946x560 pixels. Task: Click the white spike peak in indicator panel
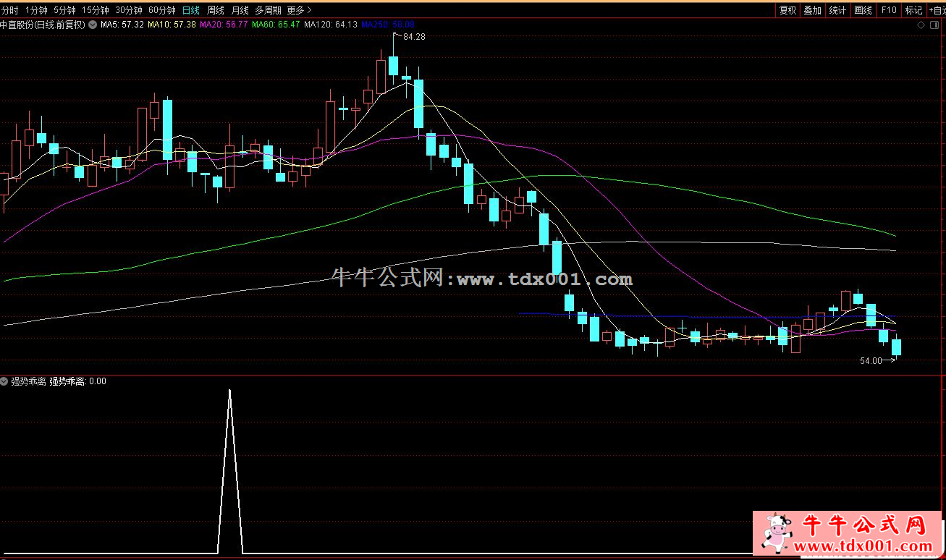tap(230, 391)
